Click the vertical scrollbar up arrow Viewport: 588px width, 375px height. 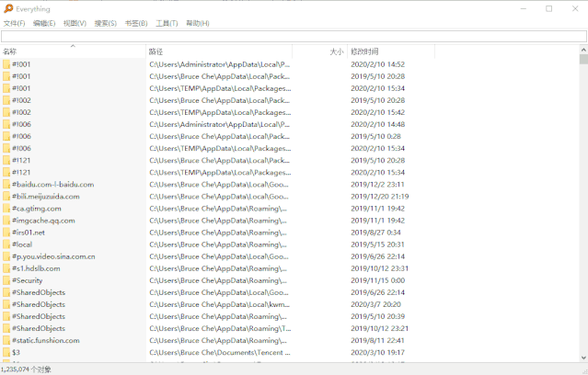point(583,50)
